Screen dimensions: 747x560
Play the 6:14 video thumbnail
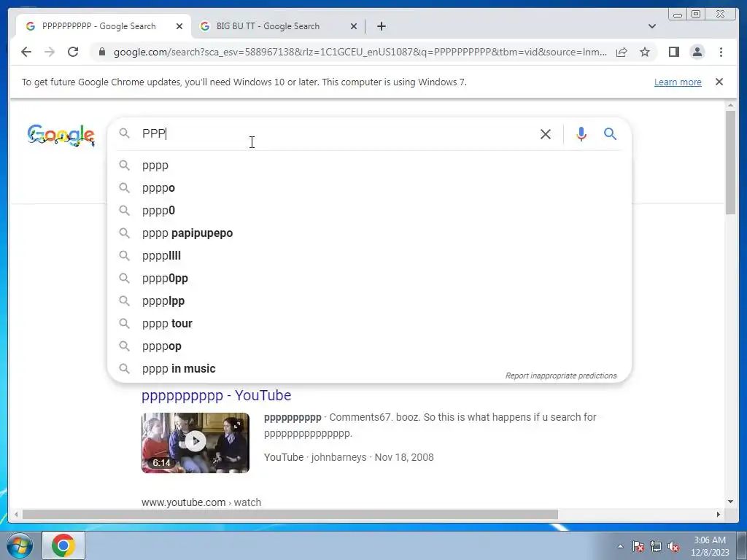pyautogui.click(x=196, y=443)
